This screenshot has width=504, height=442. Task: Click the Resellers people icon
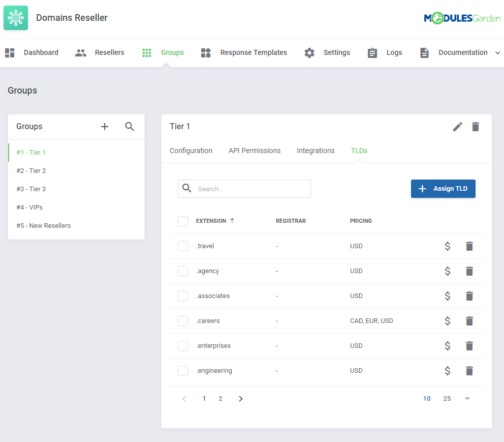[x=81, y=53]
